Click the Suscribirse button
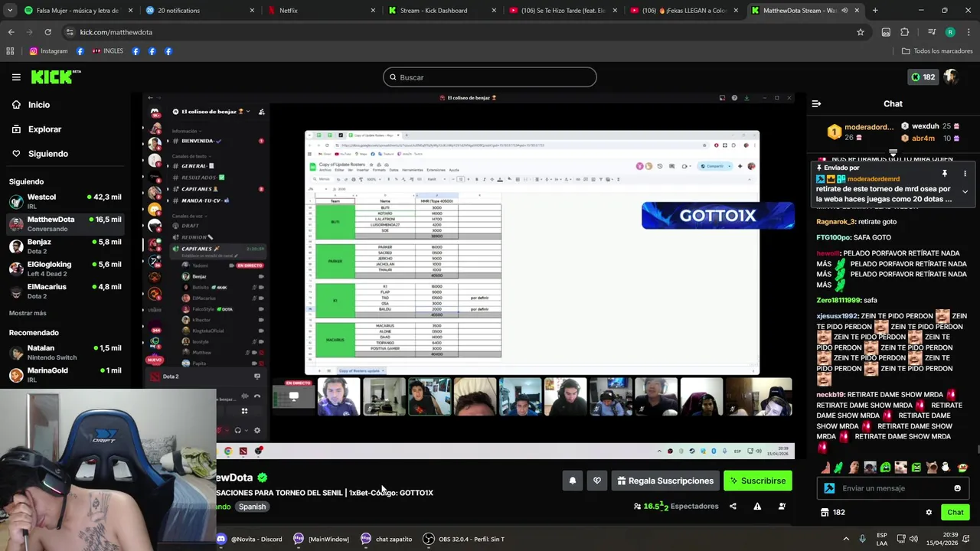980x551 pixels. [757, 481]
